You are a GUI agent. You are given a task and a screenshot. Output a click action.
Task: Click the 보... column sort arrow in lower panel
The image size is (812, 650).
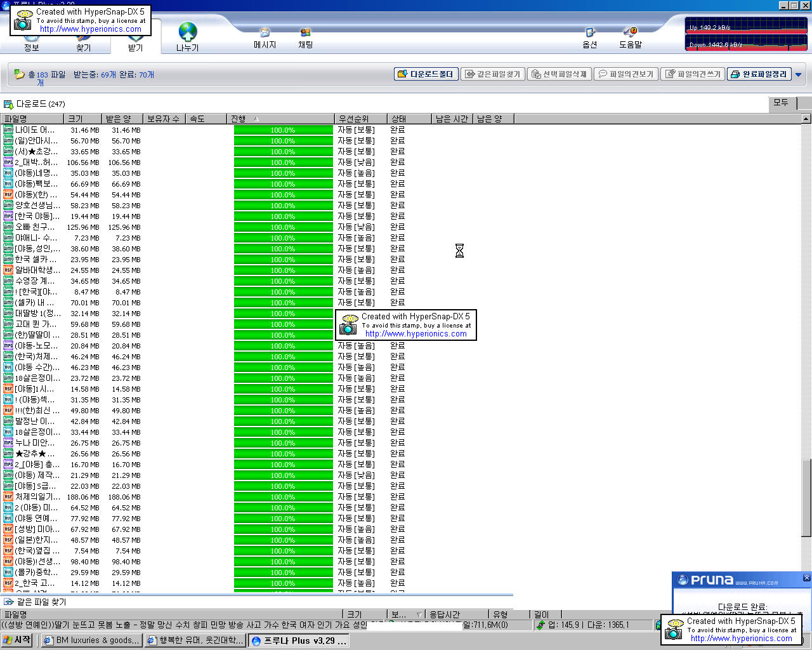point(419,614)
